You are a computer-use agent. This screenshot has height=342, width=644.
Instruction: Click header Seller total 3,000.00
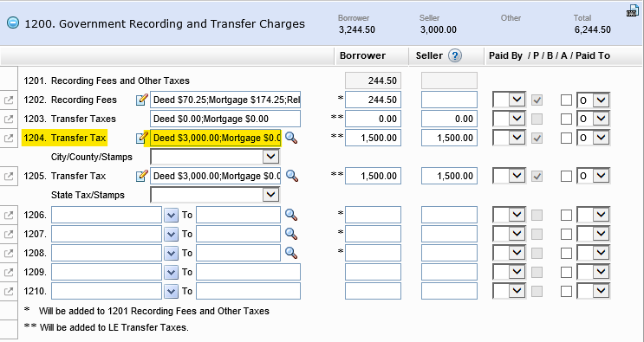click(439, 30)
